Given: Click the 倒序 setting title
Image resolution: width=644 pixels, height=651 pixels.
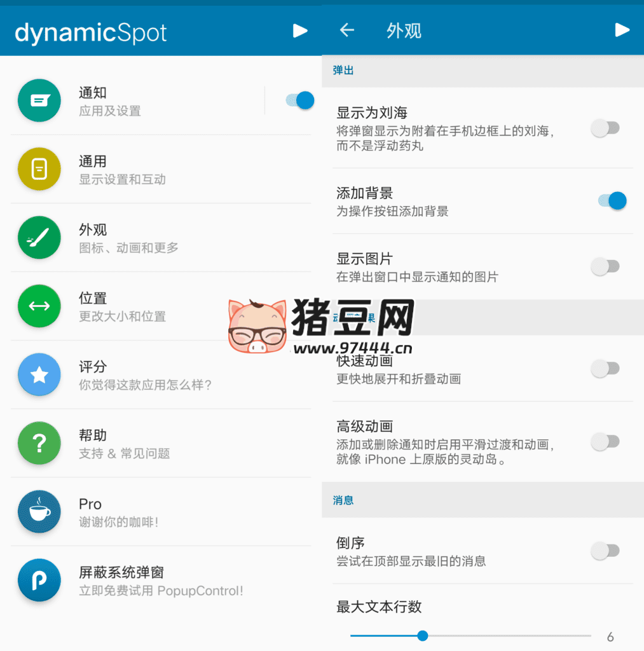Looking at the screenshot, I should pos(350,543).
